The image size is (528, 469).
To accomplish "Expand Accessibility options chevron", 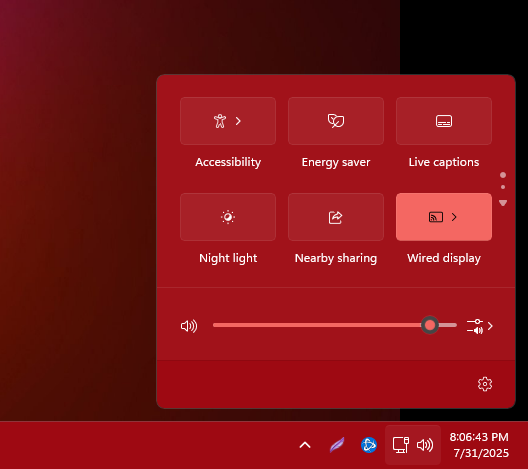I will point(238,121).
